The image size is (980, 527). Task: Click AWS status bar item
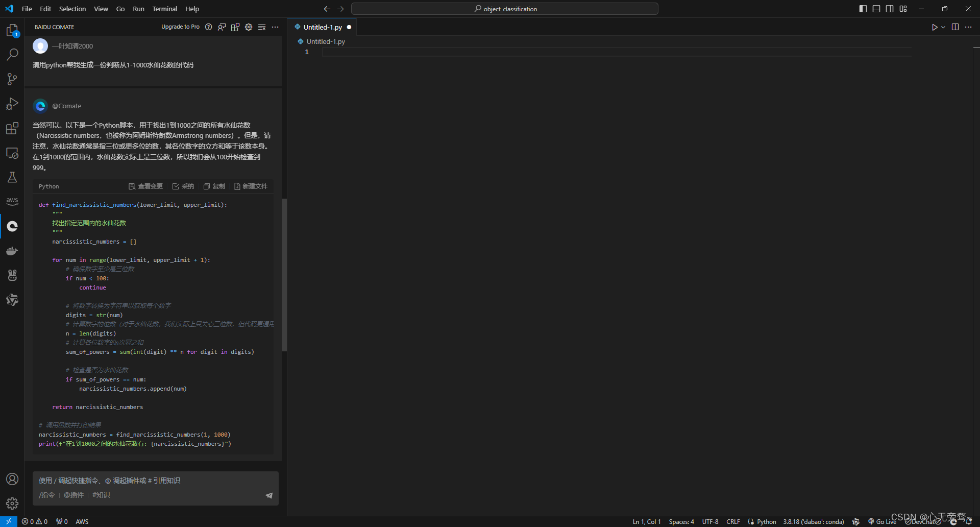pos(82,521)
